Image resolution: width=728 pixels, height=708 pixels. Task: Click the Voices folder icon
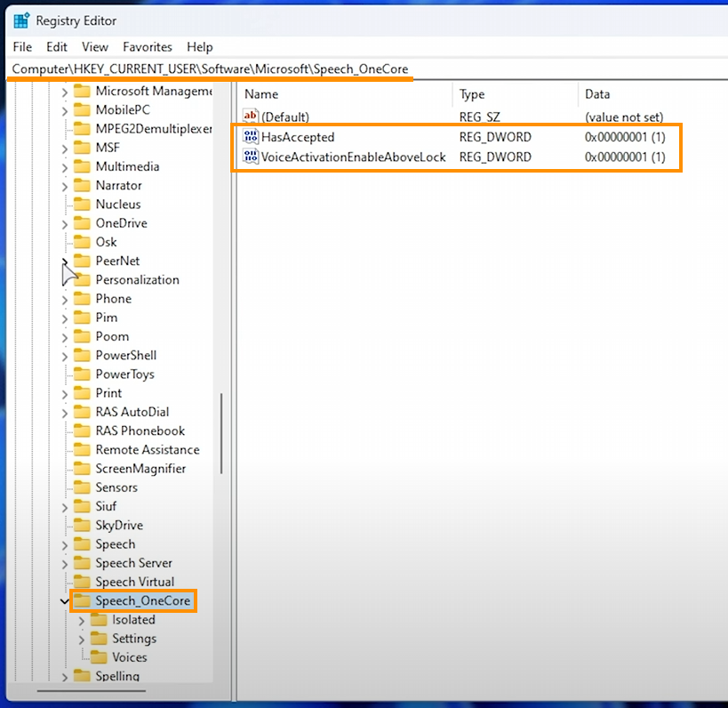(99, 657)
